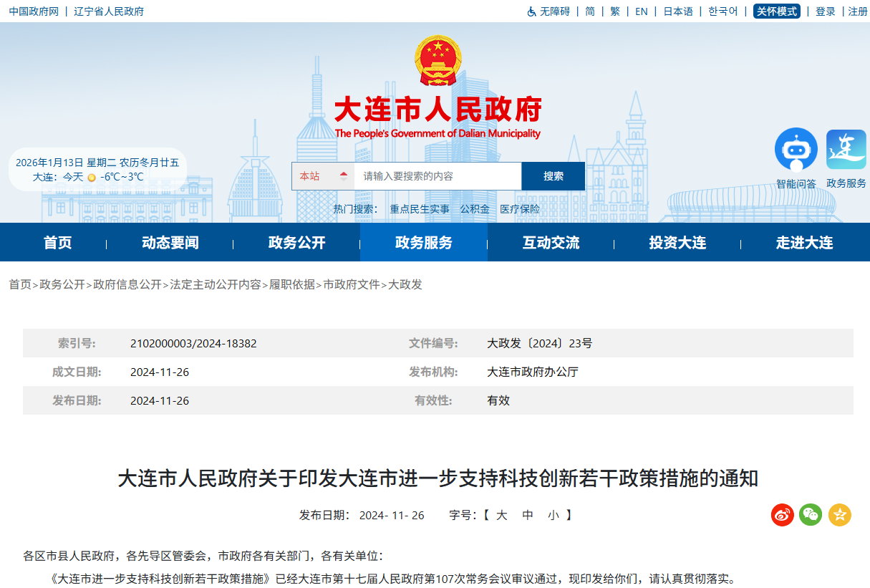
Task: Switch to the 互动交流 tab
Action: coord(551,242)
